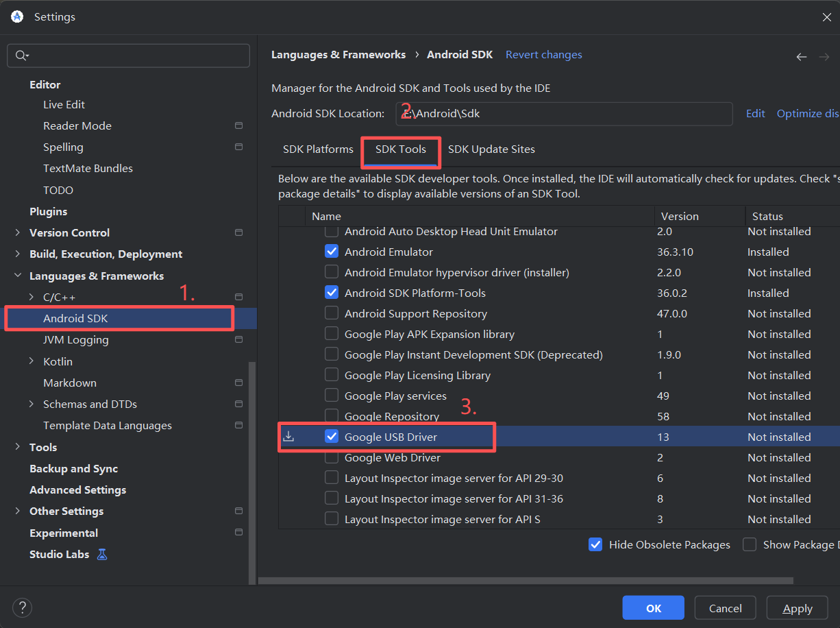Click the back navigation arrow

[x=801, y=57]
